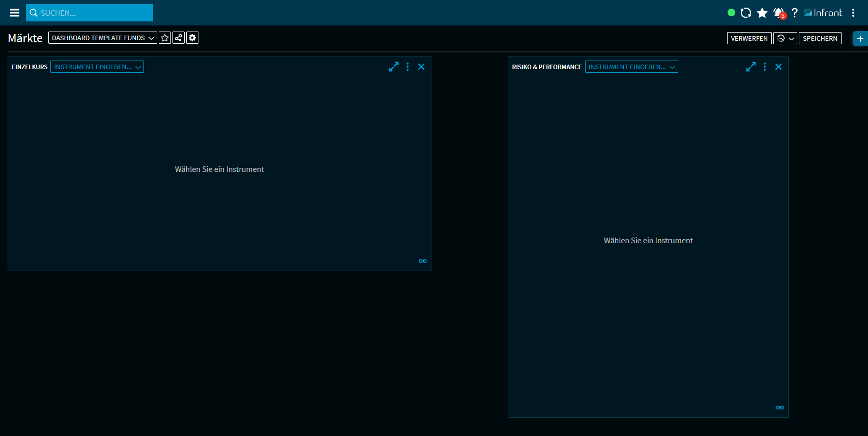Image resolution: width=868 pixels, height=436 pixels.
Task: Open the Einzelkurs widget three-dot menu
Action: [x=408, y=67]
